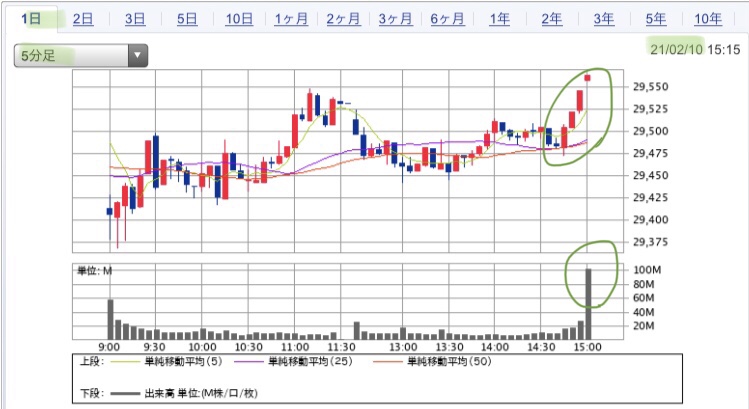Open the 10日 chart period

(x=239, y=19)
